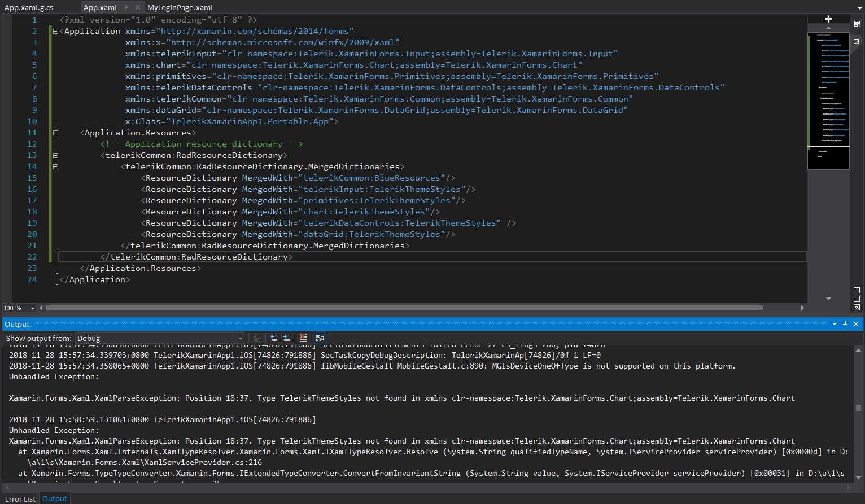Toggle auto-hide pin for Output window
865x504 pixels.
click(x=845, y=324)
